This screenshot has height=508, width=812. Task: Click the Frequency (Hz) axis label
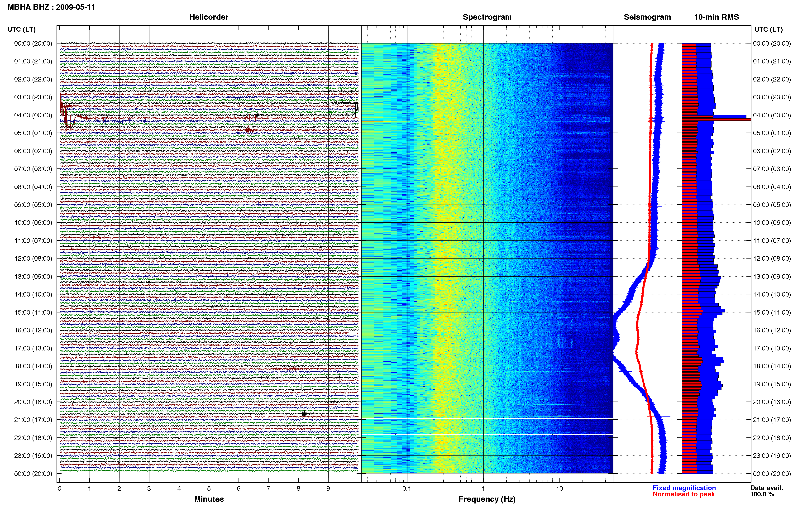[487, 499]
